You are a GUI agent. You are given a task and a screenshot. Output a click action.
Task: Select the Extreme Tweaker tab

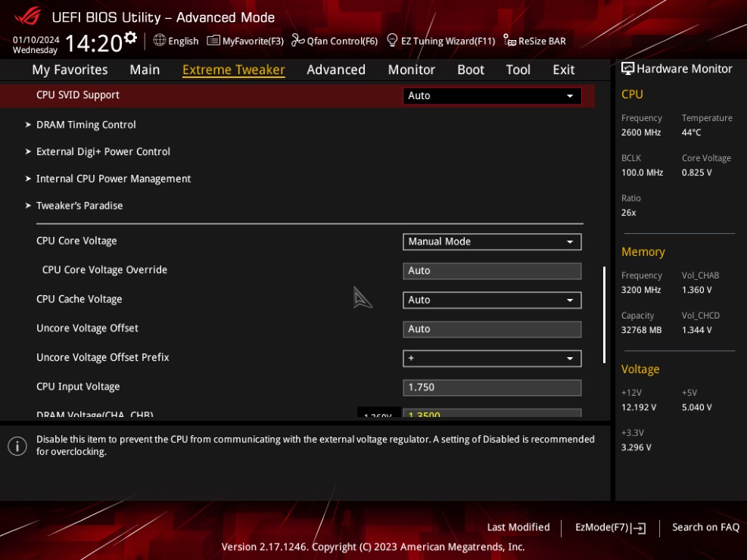(x=233, y=70)
